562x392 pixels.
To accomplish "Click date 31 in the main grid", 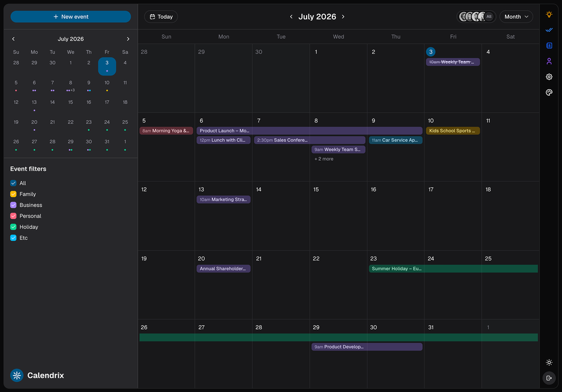I will click(x=431, y=327).
